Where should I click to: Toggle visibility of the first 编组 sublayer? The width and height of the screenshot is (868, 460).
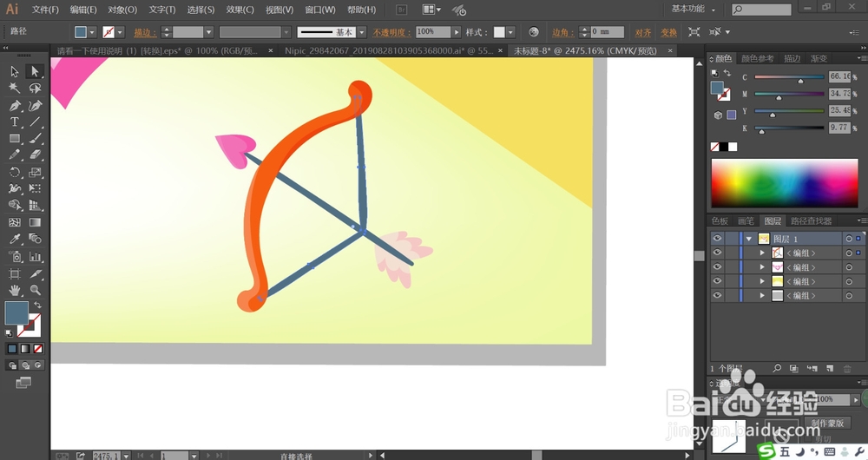coord(717,253)
